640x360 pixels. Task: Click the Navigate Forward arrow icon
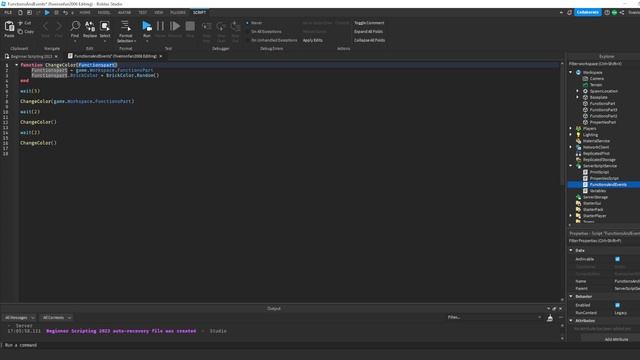click(59, 27)
